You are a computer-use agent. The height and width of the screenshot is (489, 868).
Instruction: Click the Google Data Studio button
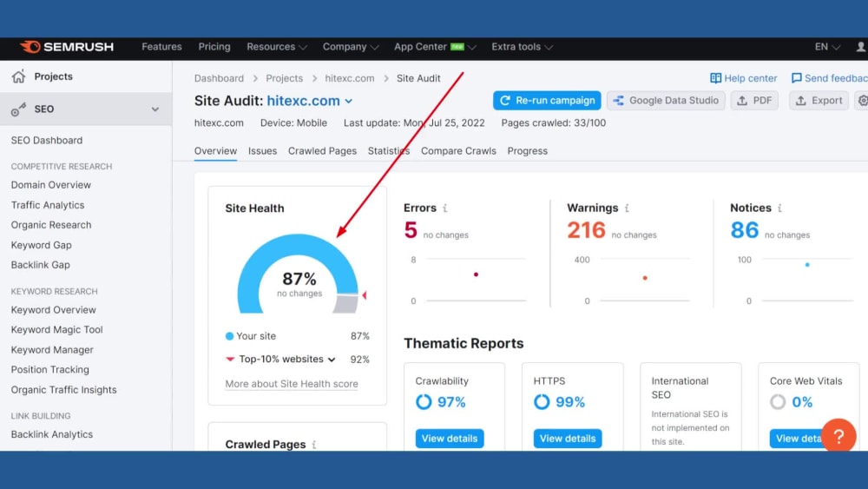coord(666,100)
